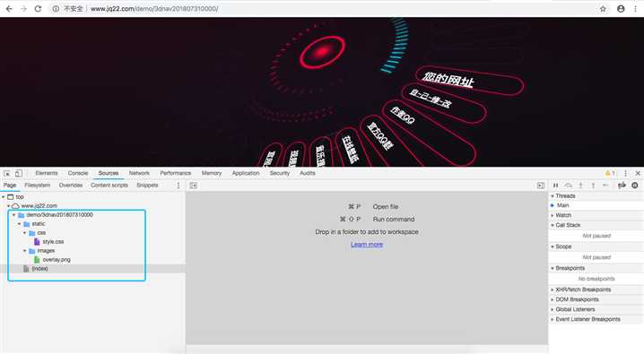The height and width of the screenshot is (354, 644).
Task: Select the Filesystem navigator tab
Action: coord(38,186)
